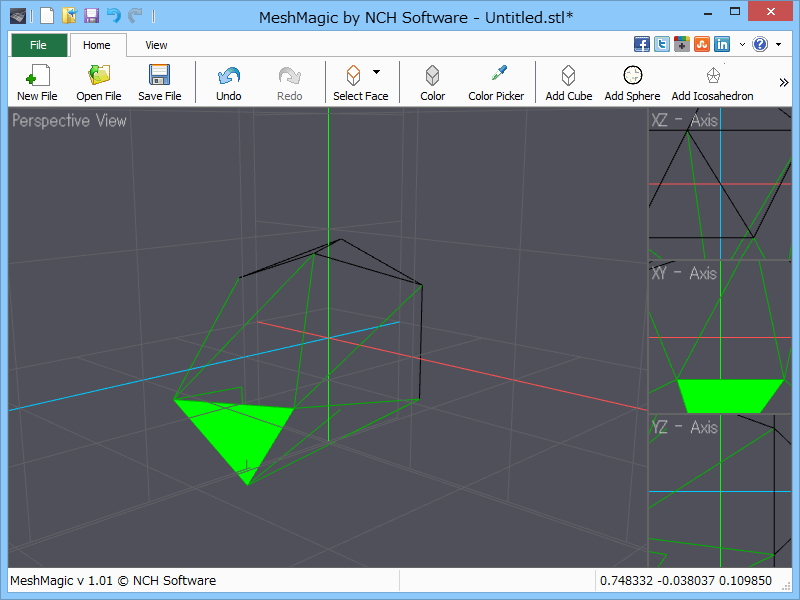The image size is (800, 600).
Task: Switch to the Home tab
Action: 96,45
